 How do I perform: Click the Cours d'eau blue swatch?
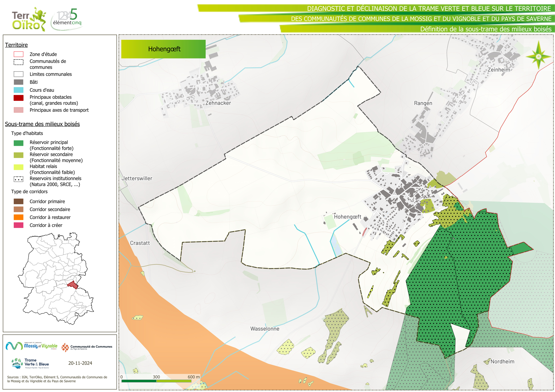click(19, 90)
